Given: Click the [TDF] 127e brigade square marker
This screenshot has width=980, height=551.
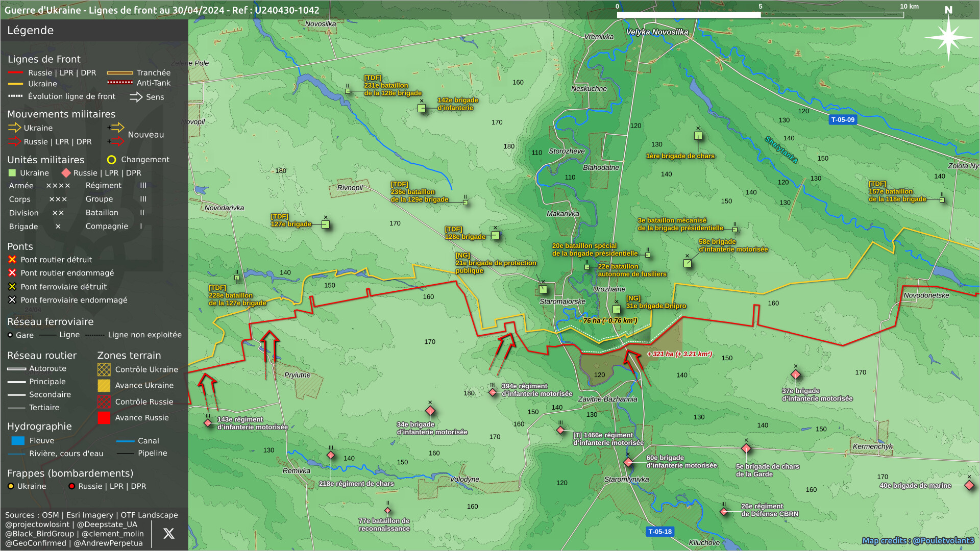Looking at the screenshot, I should 326,224.
